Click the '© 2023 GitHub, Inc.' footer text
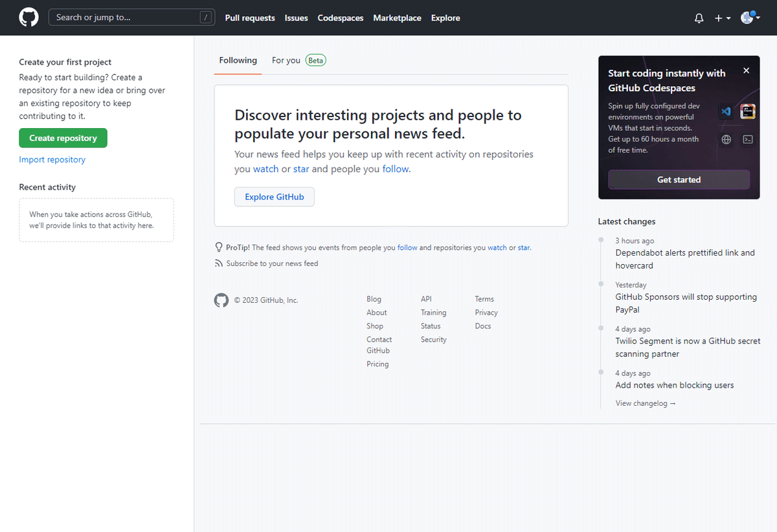 coord(266,300)
